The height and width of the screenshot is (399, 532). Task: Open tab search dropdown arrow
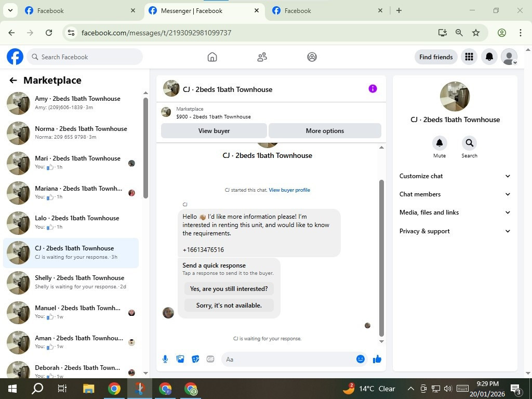point(10,10)
